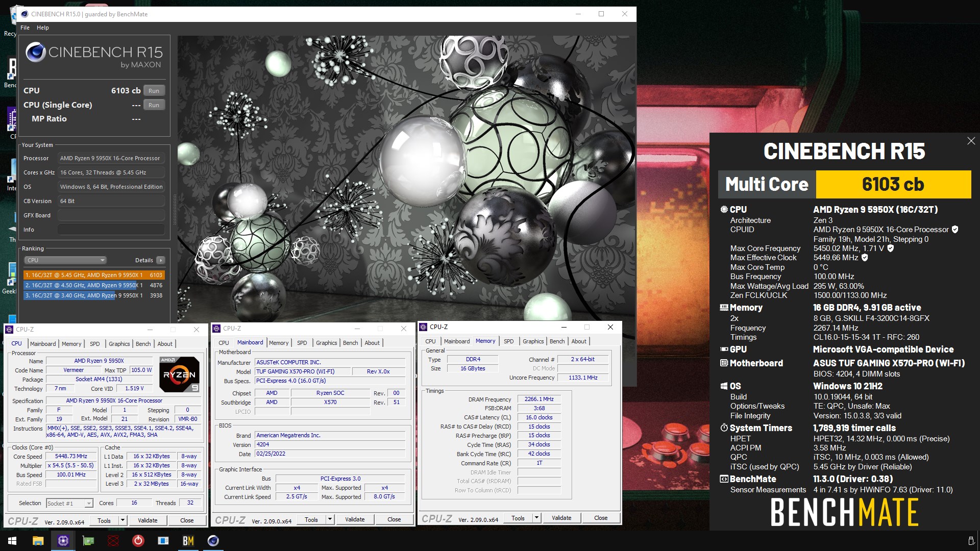Select ranking row 16C/32T @ 3.40 GHz
980x551 pixels.
tap(94, 295)
